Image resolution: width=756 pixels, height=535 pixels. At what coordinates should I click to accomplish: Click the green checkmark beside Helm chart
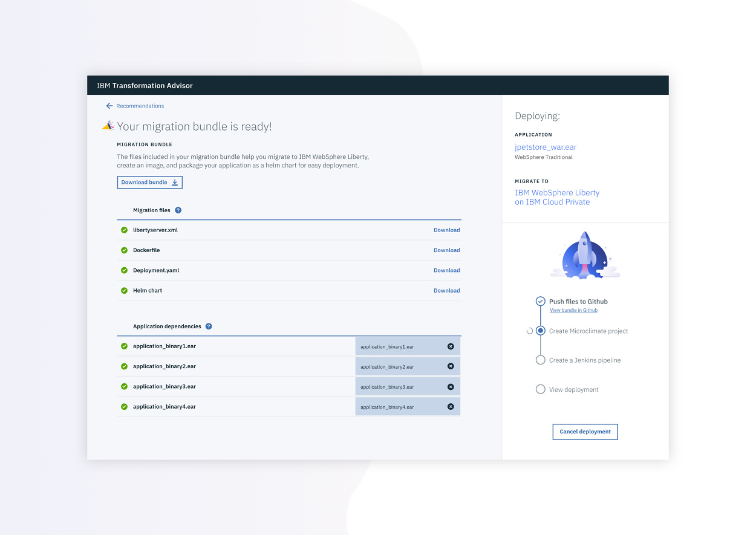[x=124, y=290]
